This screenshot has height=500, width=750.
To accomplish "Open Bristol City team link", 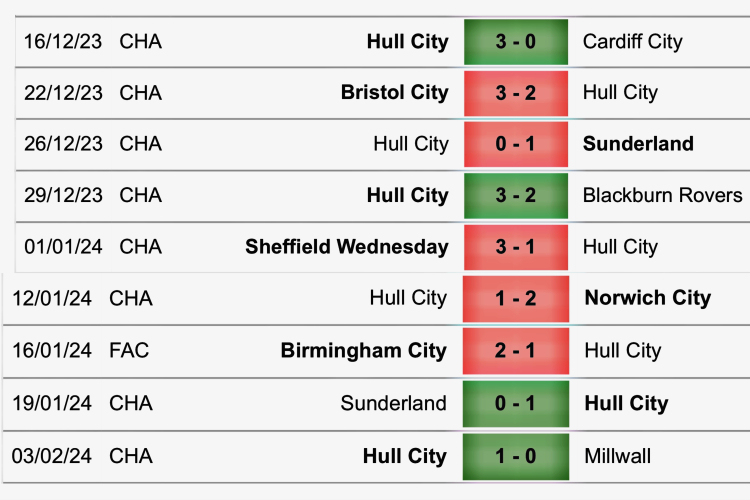I will (394, 93).
